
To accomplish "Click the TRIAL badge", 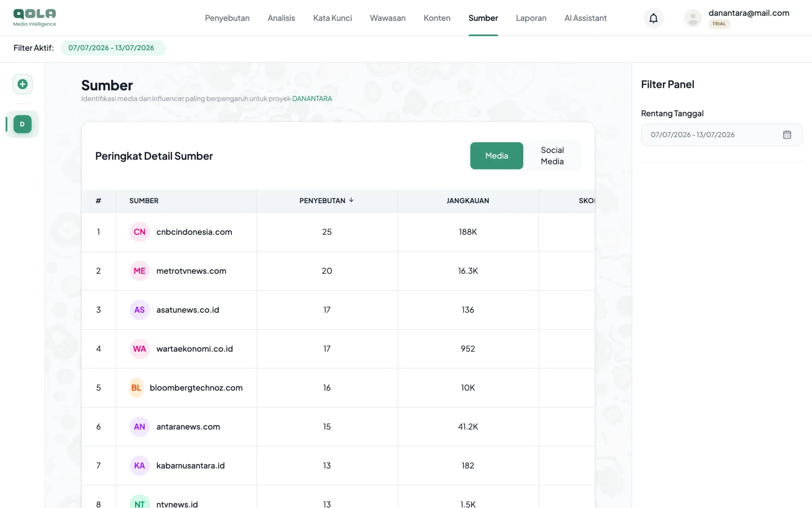I will [719, 24].
